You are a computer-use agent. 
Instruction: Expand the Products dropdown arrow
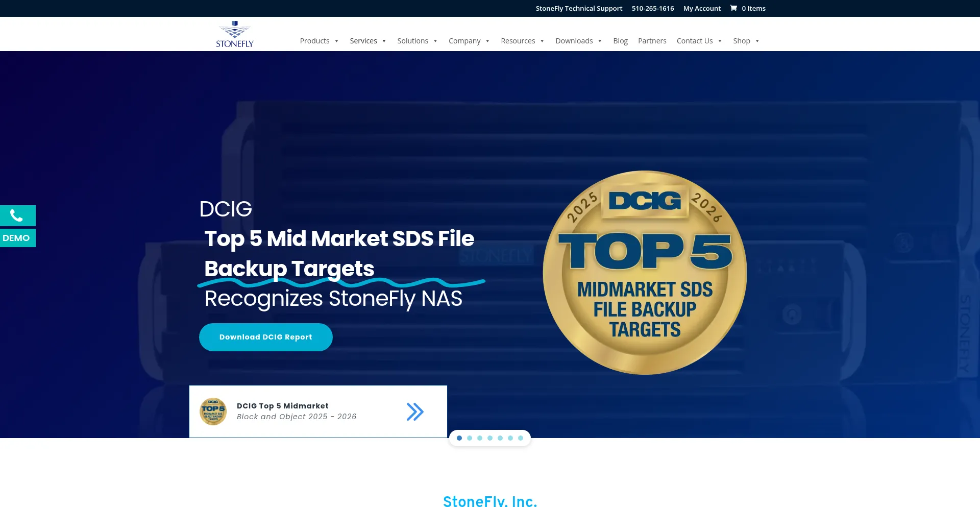[x=336, y=41]
